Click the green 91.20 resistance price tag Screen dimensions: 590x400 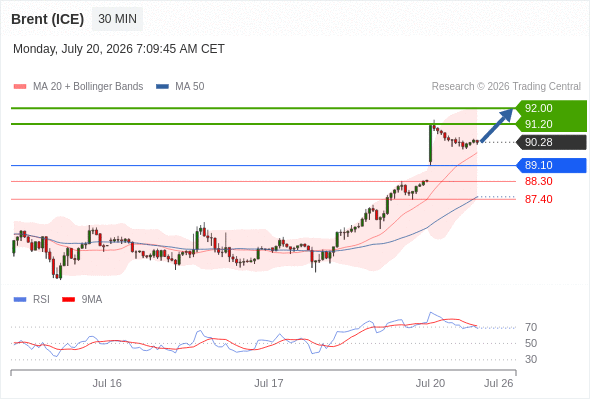pyautogui.click(x=551, y=124)
